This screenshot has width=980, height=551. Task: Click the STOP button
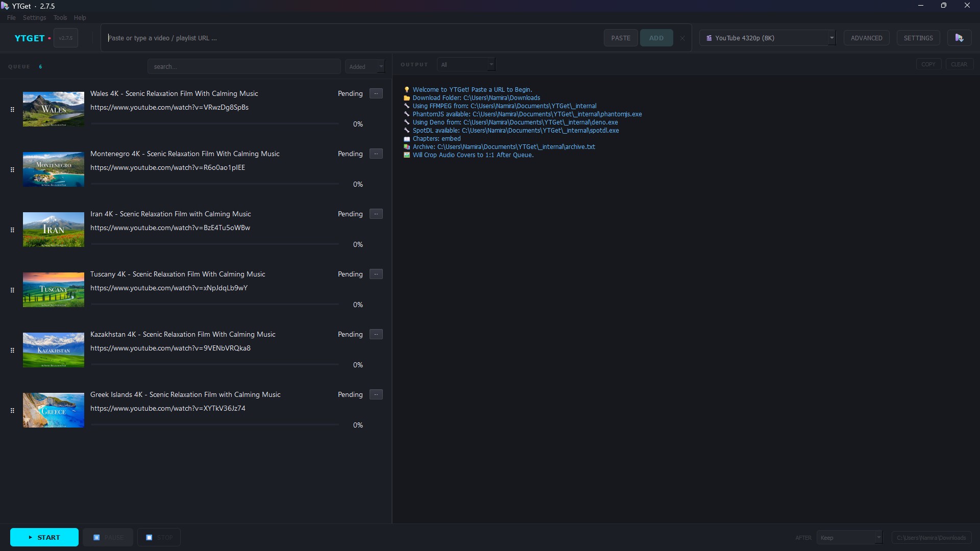click(159, 537)
